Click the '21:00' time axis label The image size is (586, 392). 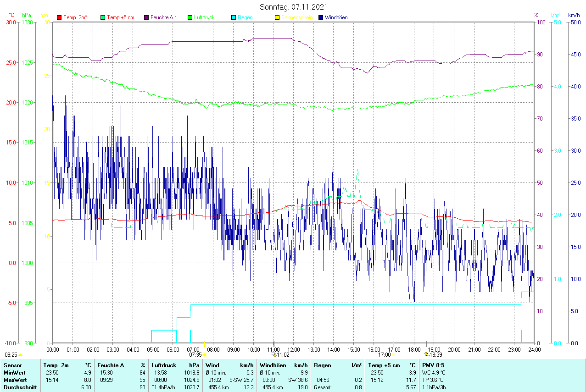point(474,349)
